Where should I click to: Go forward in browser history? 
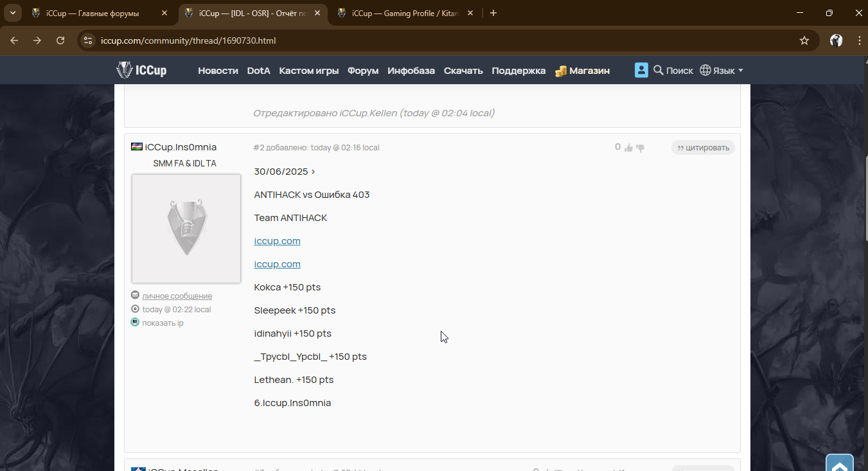pos(37,40)
